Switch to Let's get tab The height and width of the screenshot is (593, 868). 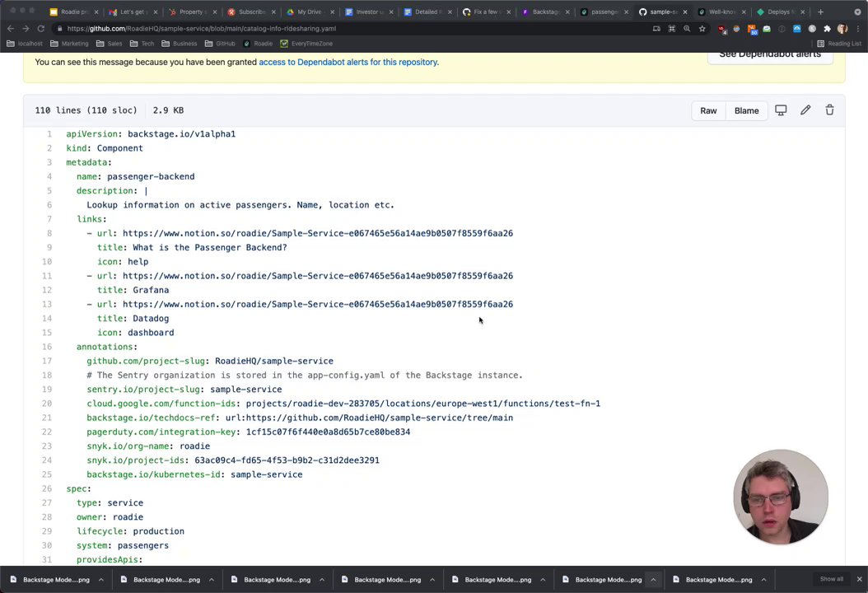tap(133, 12)
